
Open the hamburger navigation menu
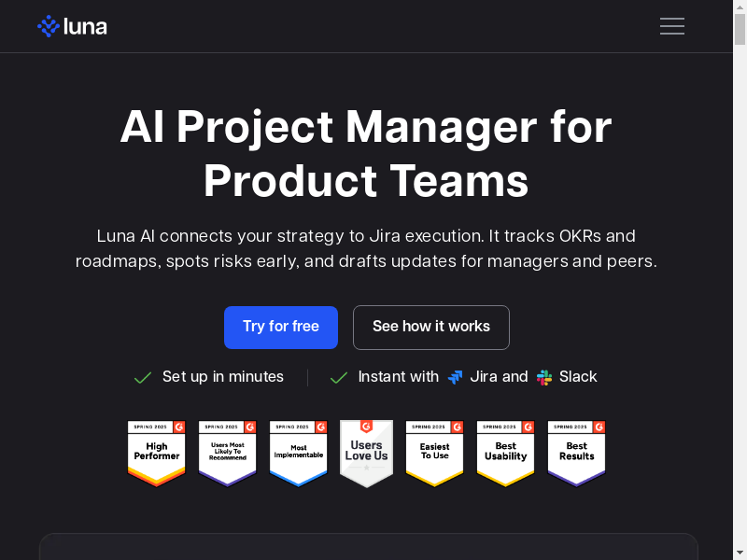pos(672,26)
